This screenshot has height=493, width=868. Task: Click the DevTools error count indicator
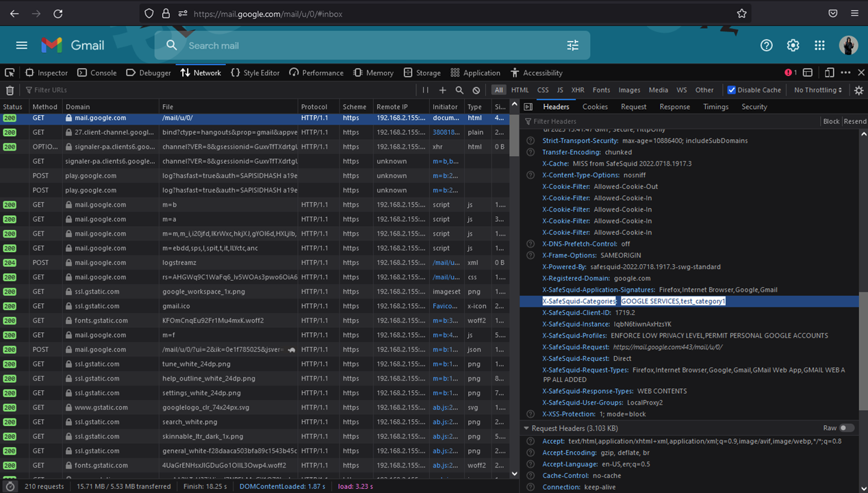(791, 73)
